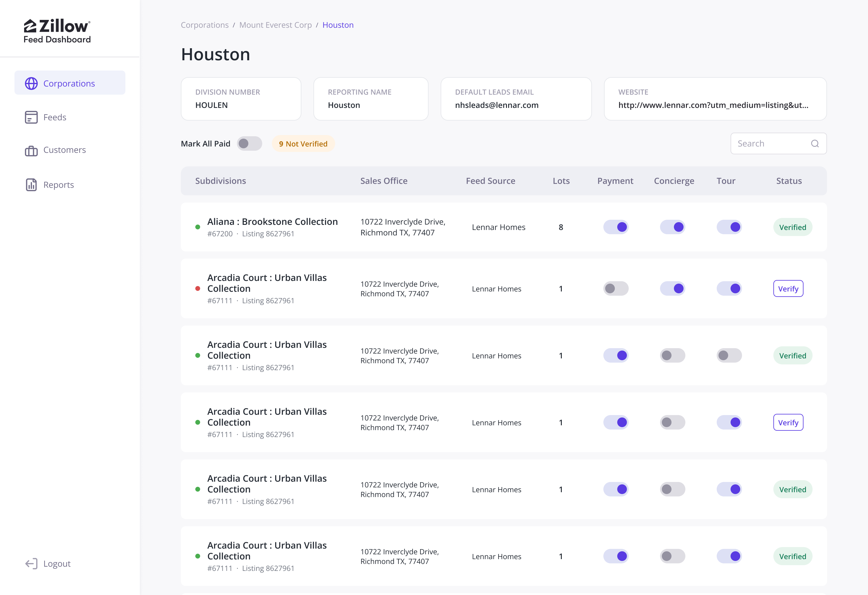
Task: Click the Sales Office column header
Action: click(x=384, y=181)
